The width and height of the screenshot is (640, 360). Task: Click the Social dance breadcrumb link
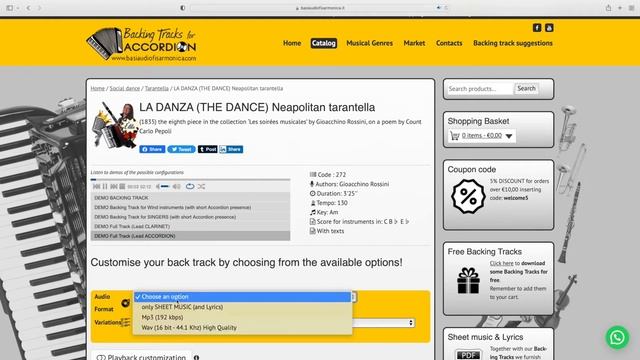point(124,88)
